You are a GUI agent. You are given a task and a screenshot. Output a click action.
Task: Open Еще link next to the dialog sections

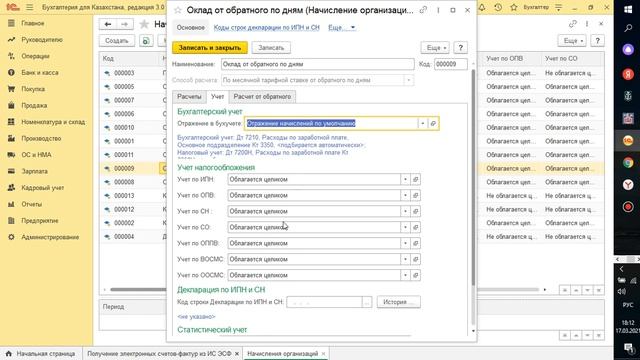tap(342, 27)
